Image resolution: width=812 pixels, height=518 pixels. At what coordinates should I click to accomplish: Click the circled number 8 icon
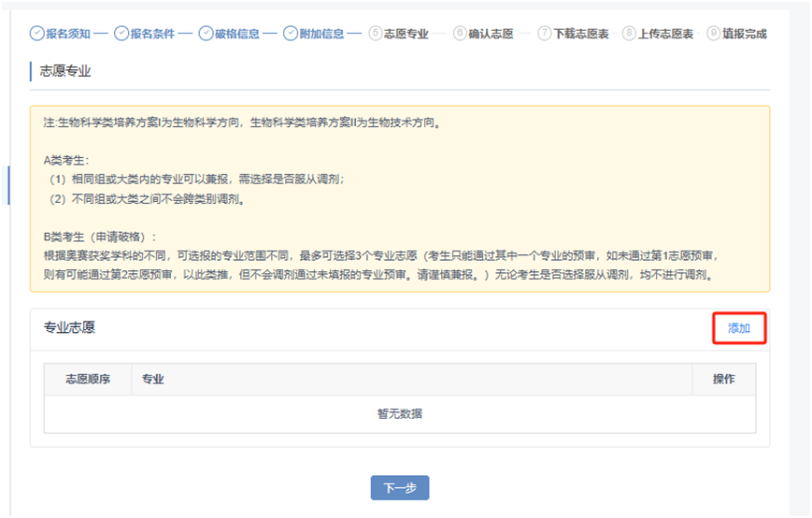(x=629, y=33)
